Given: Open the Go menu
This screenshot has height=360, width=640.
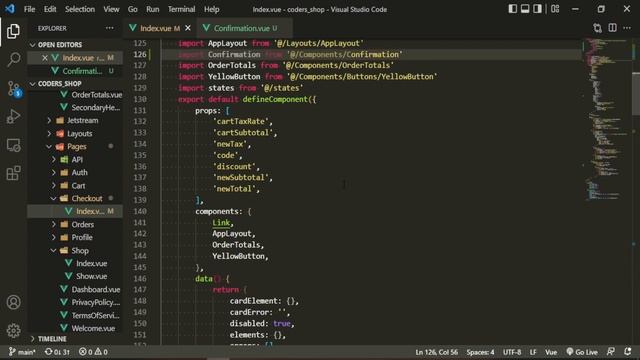Looking at the screenshot, I should coord(133,9).
